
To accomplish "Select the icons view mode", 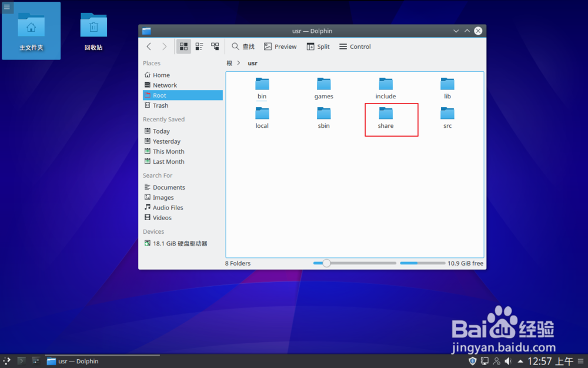I will pos(183,46).
